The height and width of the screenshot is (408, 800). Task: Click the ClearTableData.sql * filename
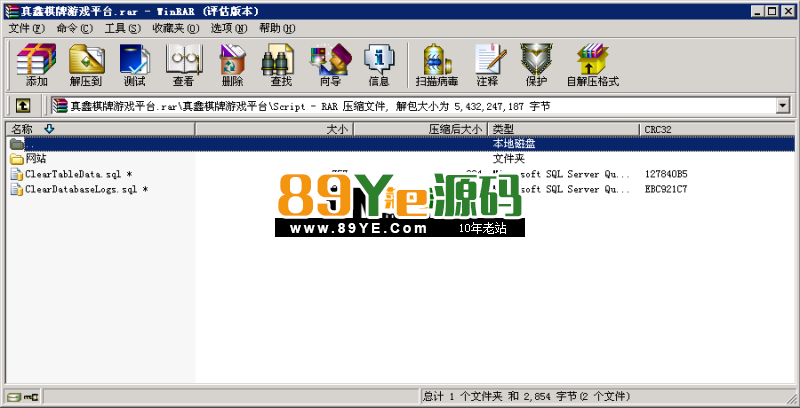click(79, 174)
